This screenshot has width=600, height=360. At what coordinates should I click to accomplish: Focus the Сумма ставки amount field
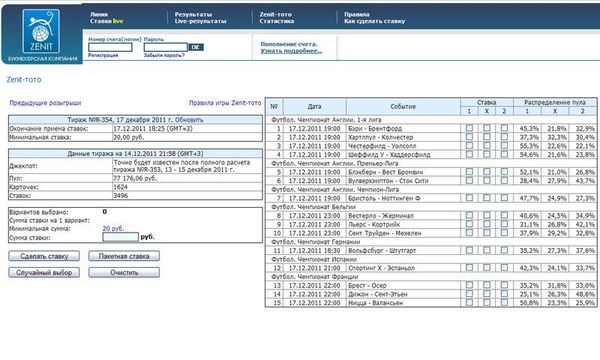(120, 237)
